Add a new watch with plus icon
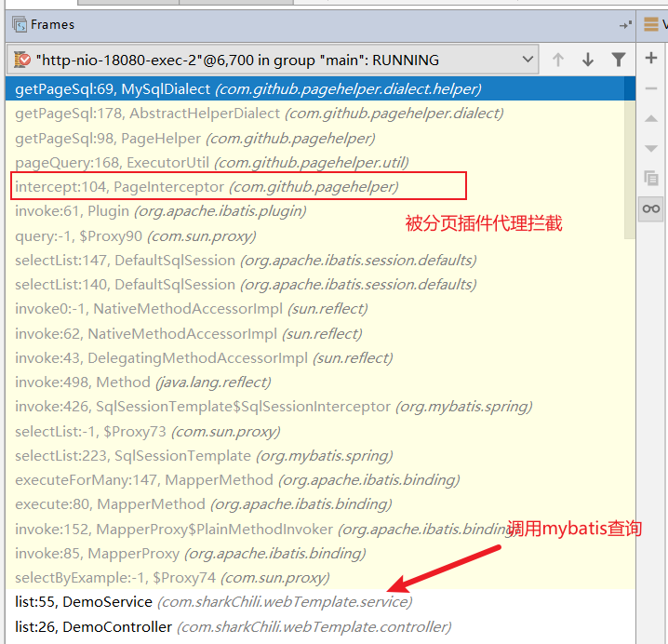 (651, 58)
